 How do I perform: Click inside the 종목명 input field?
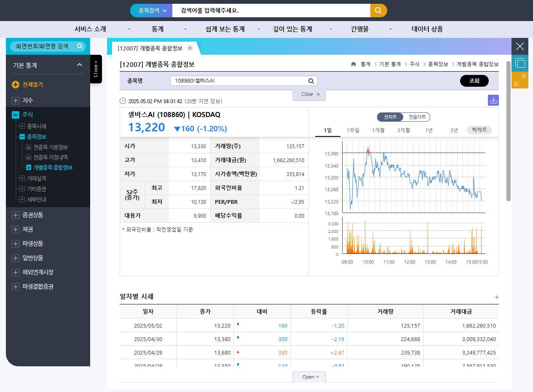pos(236,80)
